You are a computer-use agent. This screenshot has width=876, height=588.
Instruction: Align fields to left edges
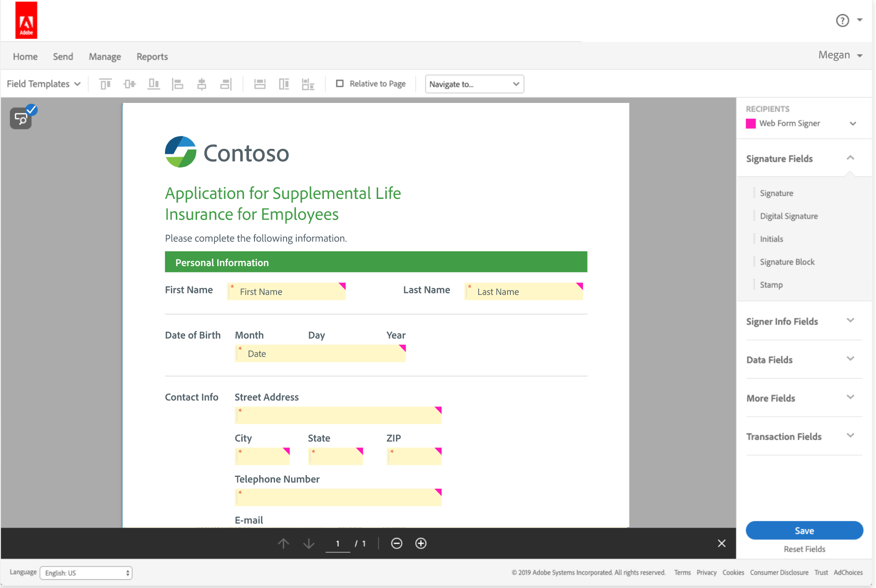click(x=178, y=84)
